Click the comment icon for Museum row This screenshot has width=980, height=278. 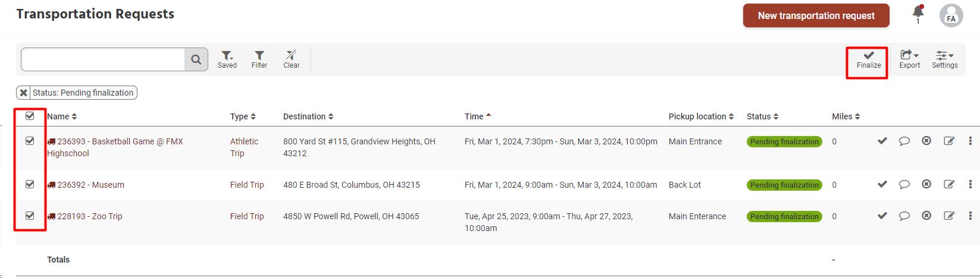[904, 185]
